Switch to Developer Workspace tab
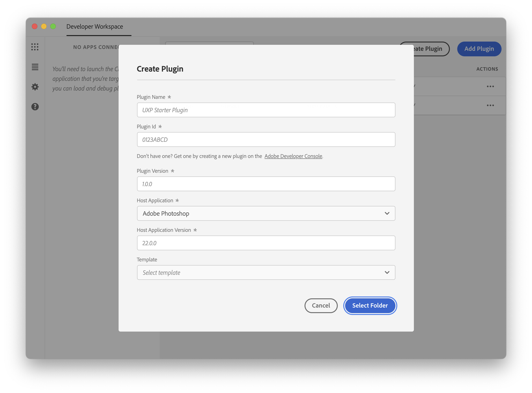The image size is (532, 393). [95, 26]
